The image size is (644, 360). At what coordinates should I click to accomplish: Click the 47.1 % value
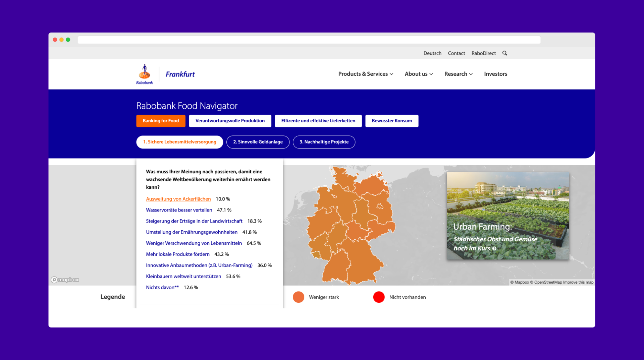click(x=224, y=210)
